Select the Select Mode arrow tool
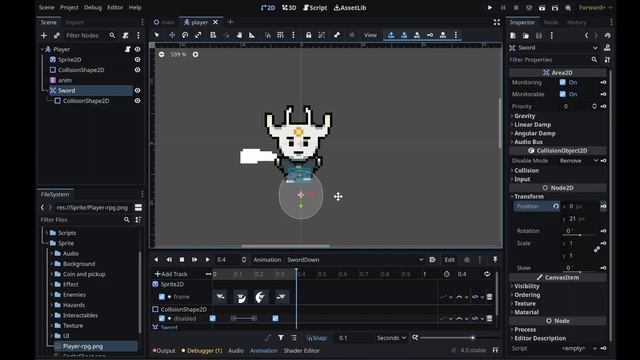Viewport: 640px width, 360px height. [x=157, y=35]
